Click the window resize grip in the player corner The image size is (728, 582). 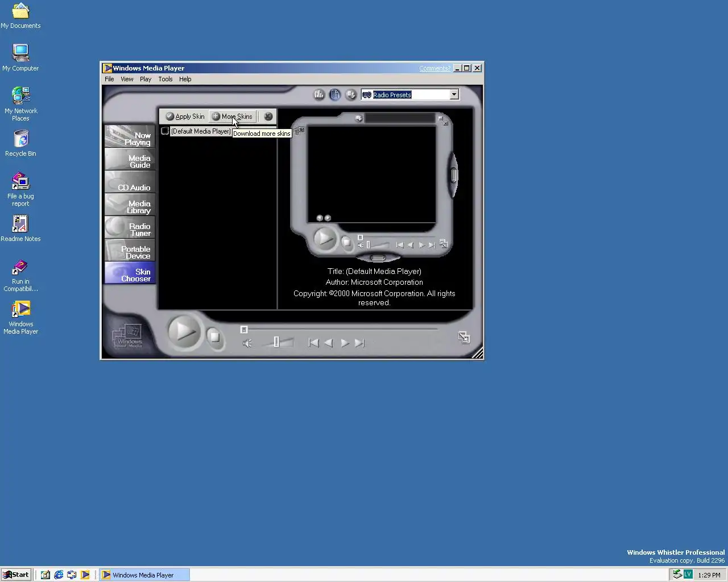point(478,353)
